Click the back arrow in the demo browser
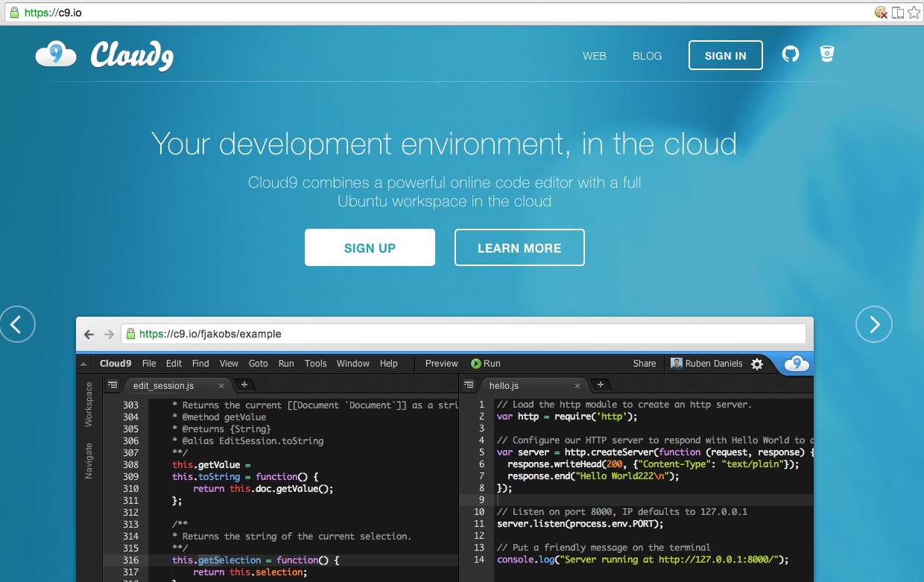The image size is (924, 582). pyautogui.click(x=89, y=334)
